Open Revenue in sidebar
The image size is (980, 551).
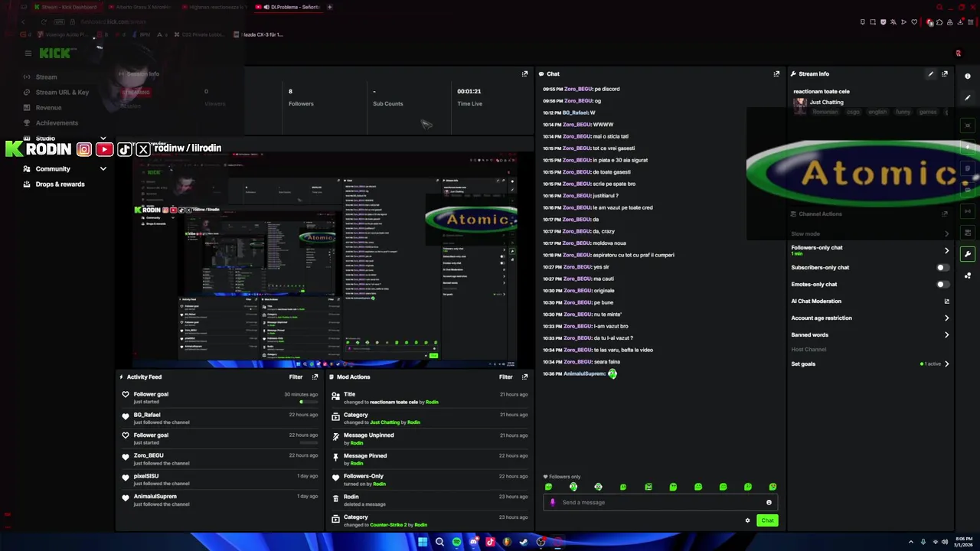pyautogui.click(x=48, y=108)
